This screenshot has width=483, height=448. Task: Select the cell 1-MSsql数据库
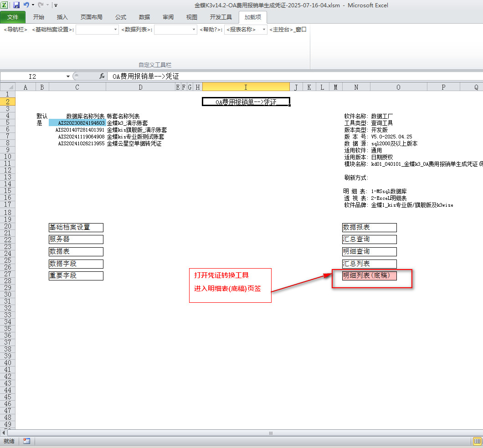coord(399,191)
